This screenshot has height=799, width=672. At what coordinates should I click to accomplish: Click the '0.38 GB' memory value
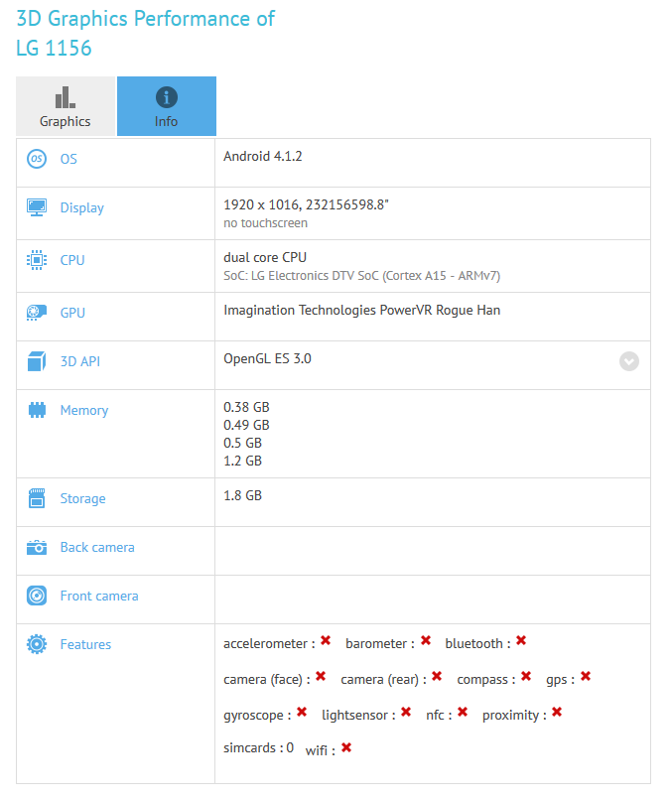click(x=246, y=407)
